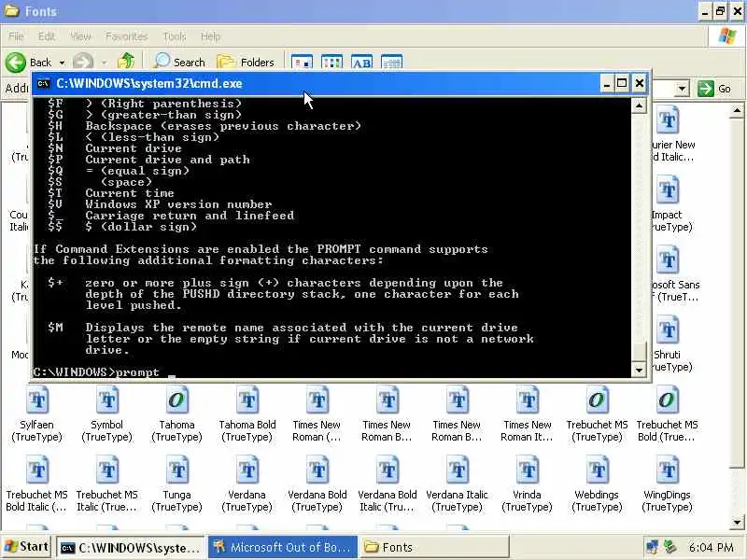Click the cmd.exe title bar system icon
This screenshot has width=747, height=560.
tap(44, 84)
